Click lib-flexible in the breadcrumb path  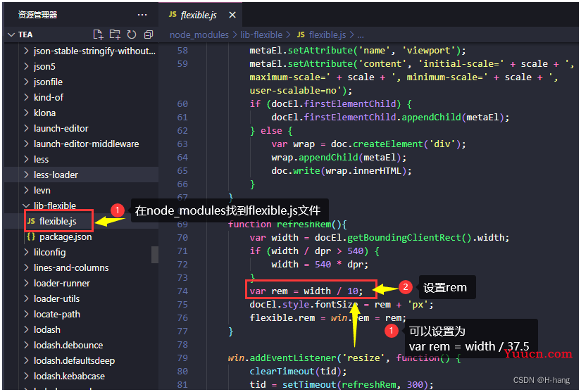(261, 34)
